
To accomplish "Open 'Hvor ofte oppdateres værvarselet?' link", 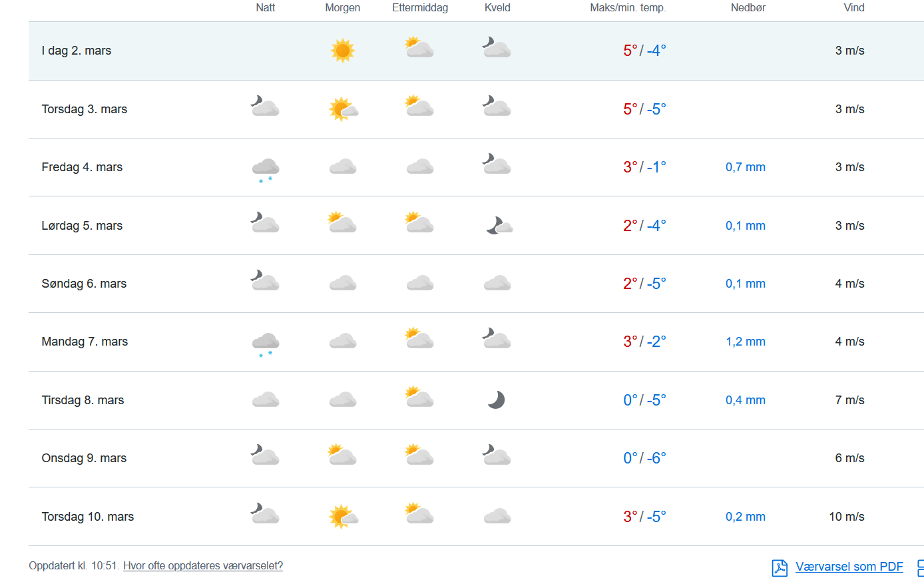I will (x=203, y=566).
